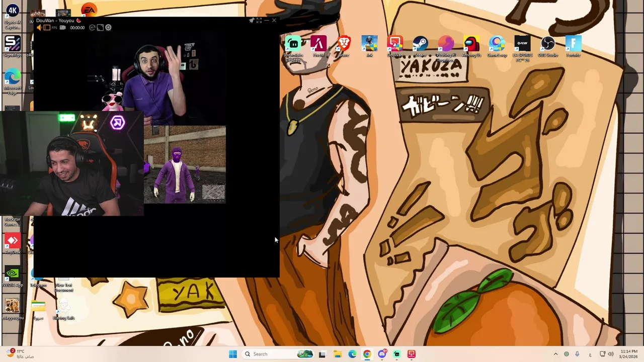The image size is (644, 362).
Task: Launch Steam from the desktop
Action: click(421, 46)
